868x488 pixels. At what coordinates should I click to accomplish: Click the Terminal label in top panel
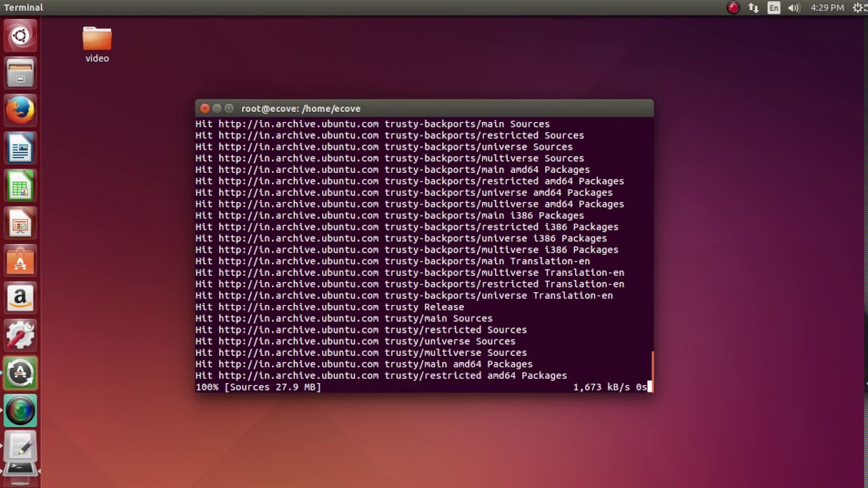(24, 7)
